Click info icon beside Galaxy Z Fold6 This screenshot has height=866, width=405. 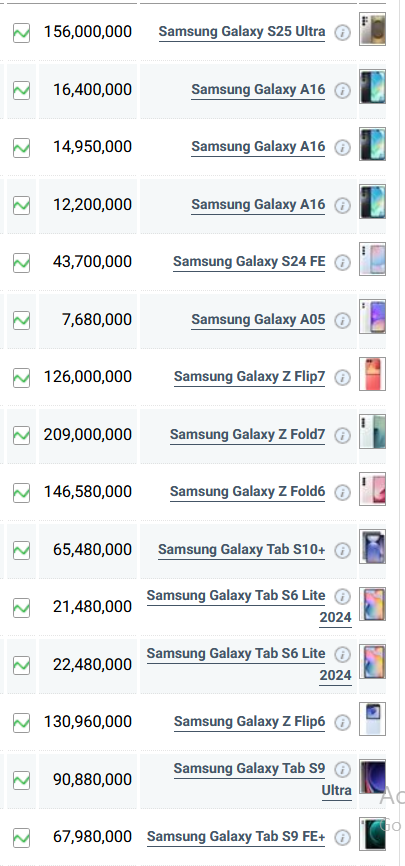tap(343, 492)
